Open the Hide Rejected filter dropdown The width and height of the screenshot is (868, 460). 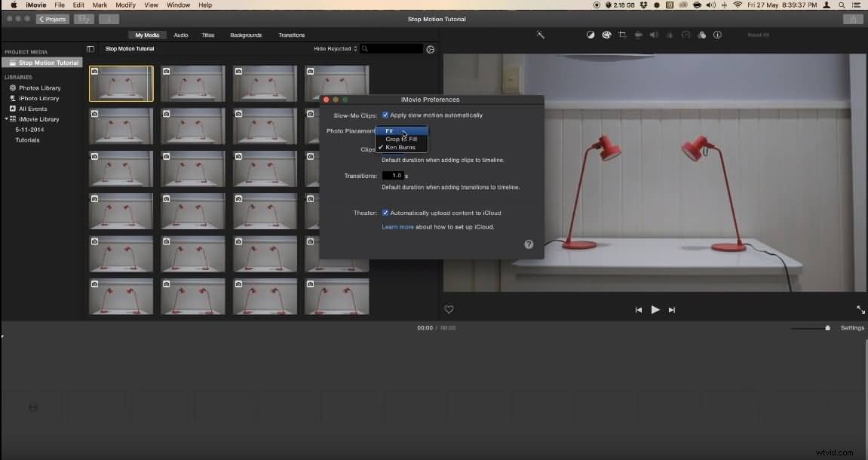pos(335,48)
